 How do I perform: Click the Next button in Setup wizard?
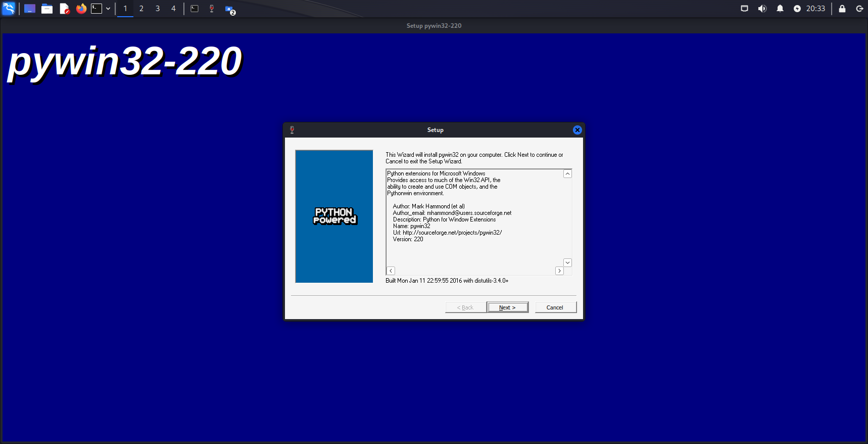pos(507,307)
